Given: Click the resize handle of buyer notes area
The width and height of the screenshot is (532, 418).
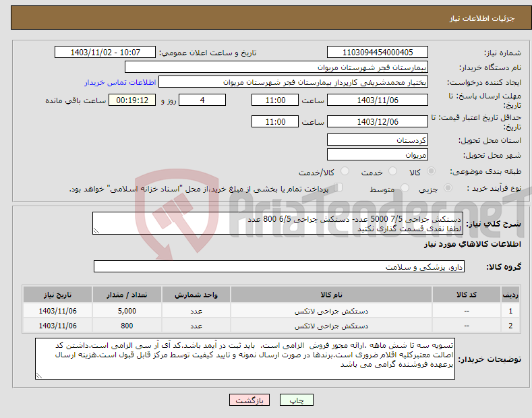Looking at the screenshot, I should point(39,376).
